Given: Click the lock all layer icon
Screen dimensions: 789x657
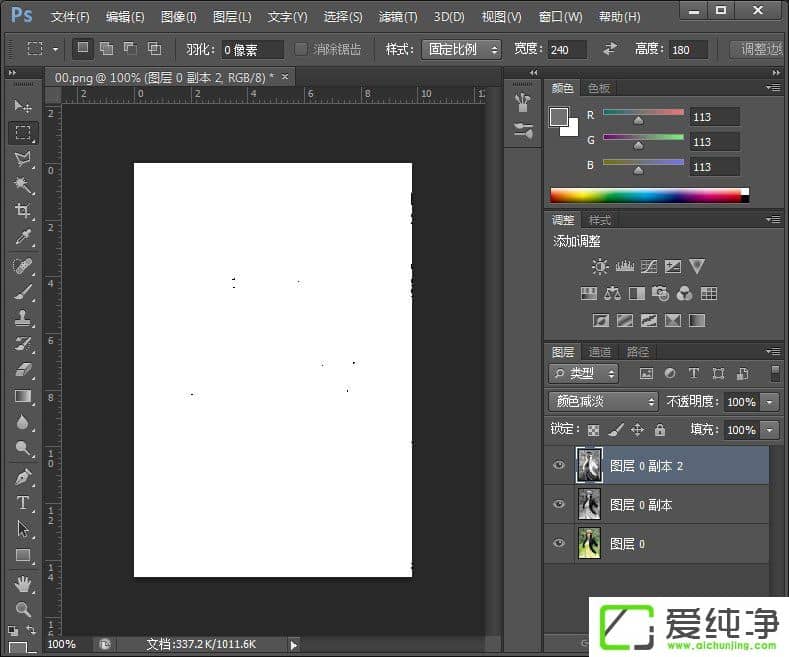Looking at the screenshot, I should tap(660, 430).
